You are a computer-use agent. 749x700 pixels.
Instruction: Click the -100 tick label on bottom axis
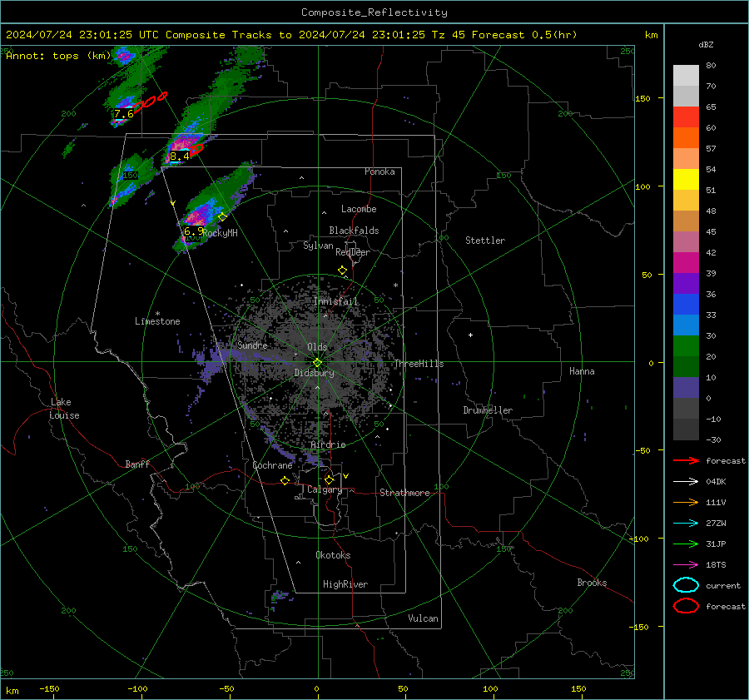[137, 688]
